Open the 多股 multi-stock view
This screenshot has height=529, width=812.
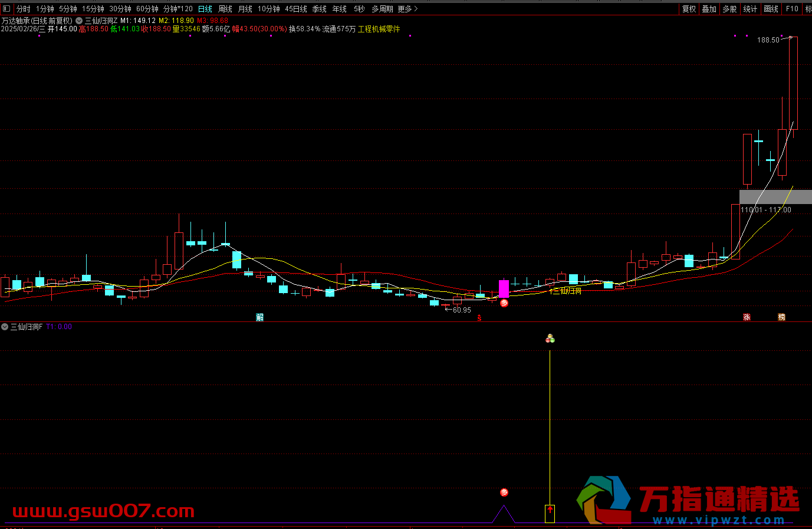(730, 9)
